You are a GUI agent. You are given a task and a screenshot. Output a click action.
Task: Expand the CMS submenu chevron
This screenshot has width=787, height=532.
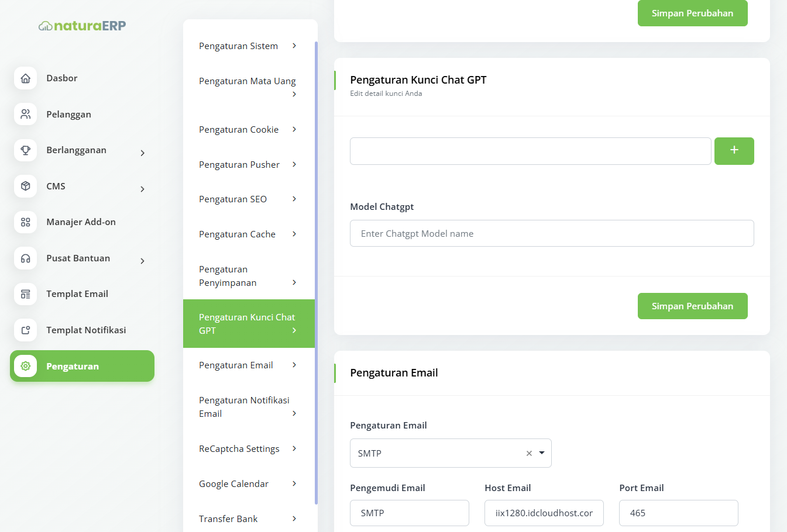(142, 189)
